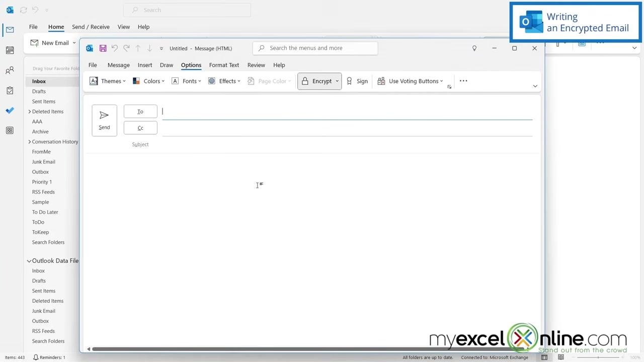The height and width of the screenshot is (362, 644).
Task: Open Themes dropdown
Action: point(107,81)
